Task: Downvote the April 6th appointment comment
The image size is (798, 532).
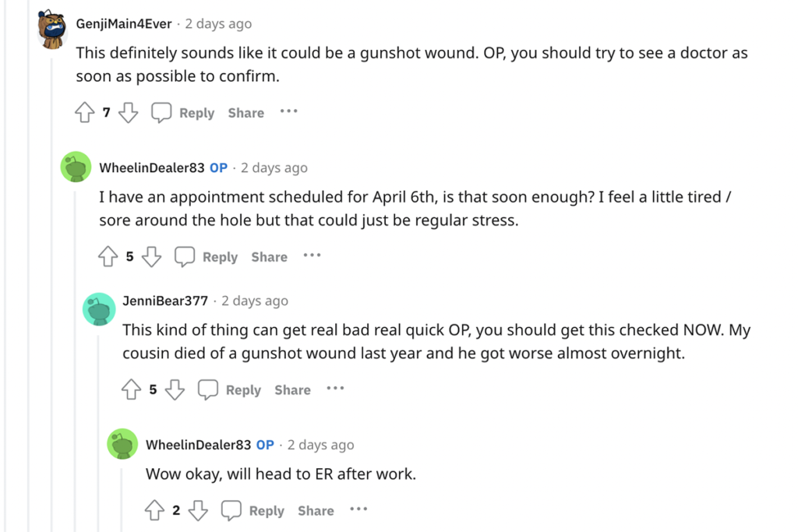Action: pos(151,257)
